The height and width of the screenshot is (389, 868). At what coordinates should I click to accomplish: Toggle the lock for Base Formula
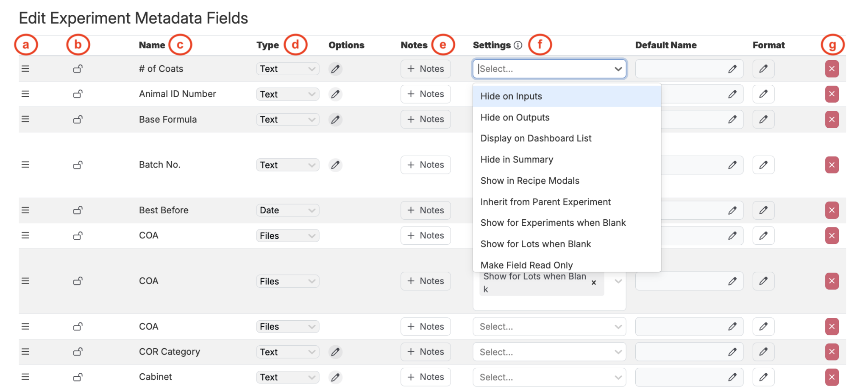[78, 119]
